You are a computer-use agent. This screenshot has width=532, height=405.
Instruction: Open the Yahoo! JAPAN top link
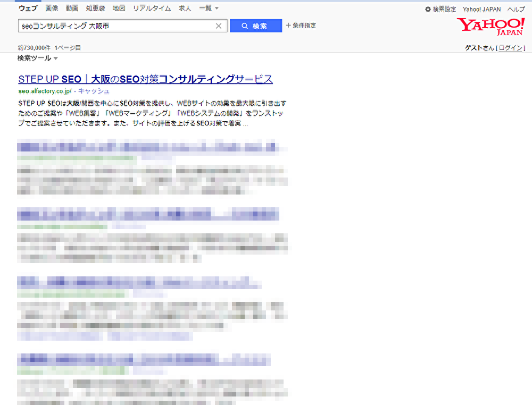[x=481, y=10]
